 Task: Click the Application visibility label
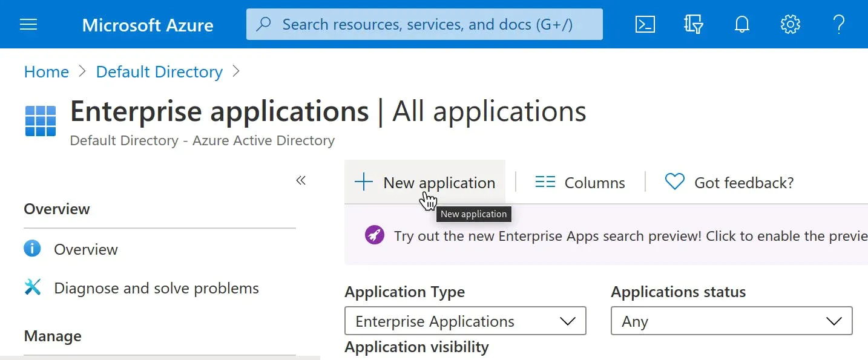[416, 347]
